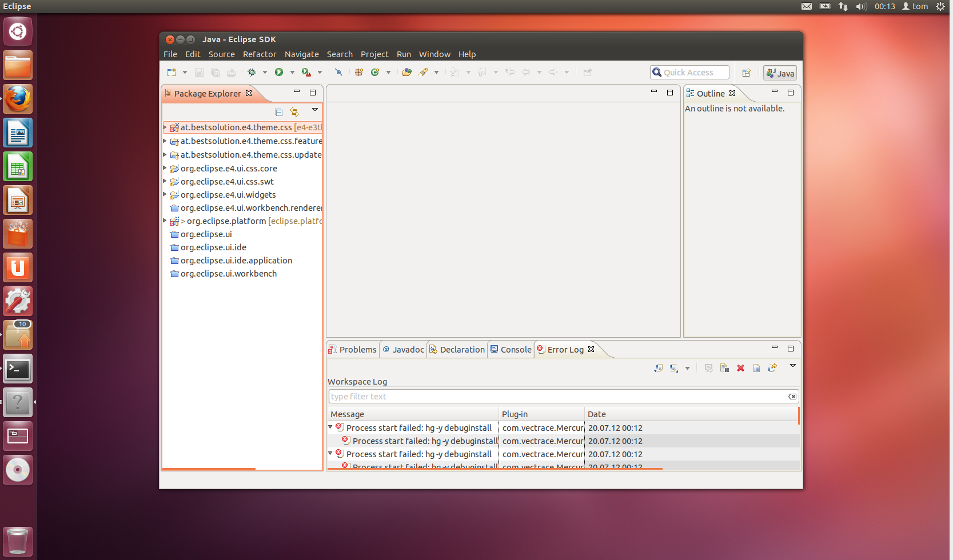The height and width of the screenshot is (560, 953).
Task: Open the Package Explorer view menu arrow
Action: point(314,109)
